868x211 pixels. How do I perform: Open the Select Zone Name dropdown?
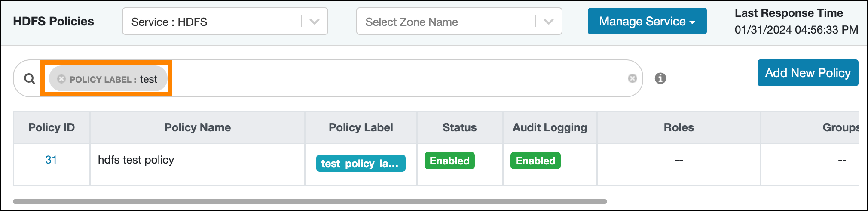[548, 22]
